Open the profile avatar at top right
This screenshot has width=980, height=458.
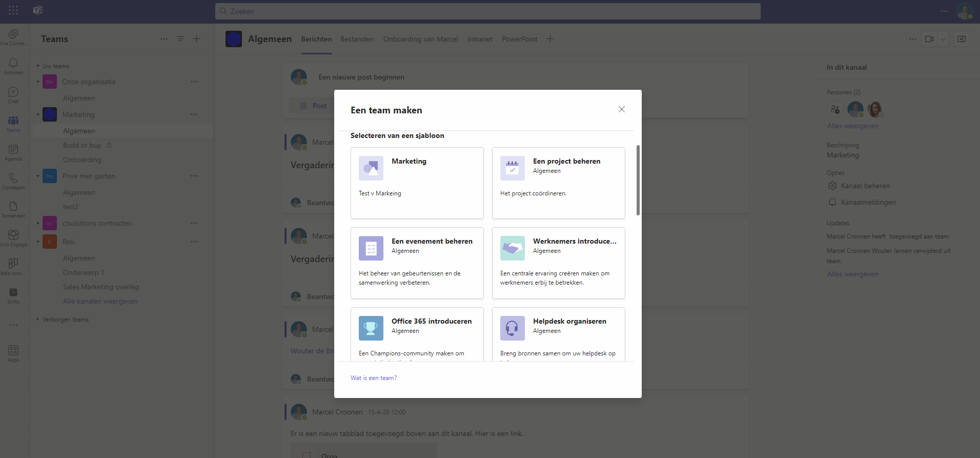(x=965, y=11)
